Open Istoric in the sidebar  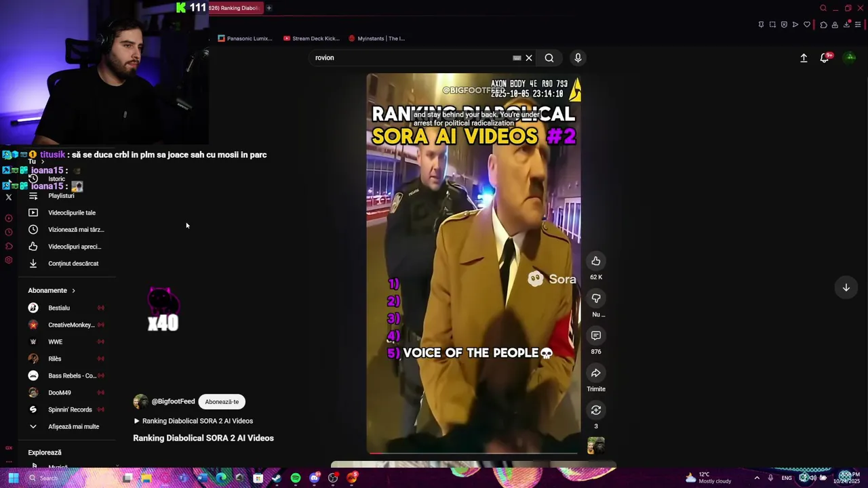click(66, 179)
